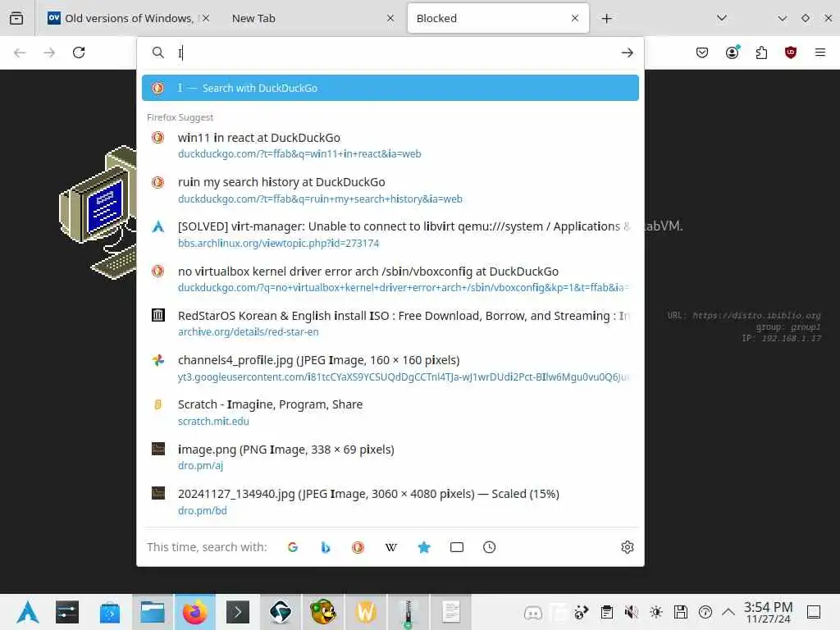Open 20241127_134940.jpg suggestion
Screen dimensions: 840x630
(390, 501)
